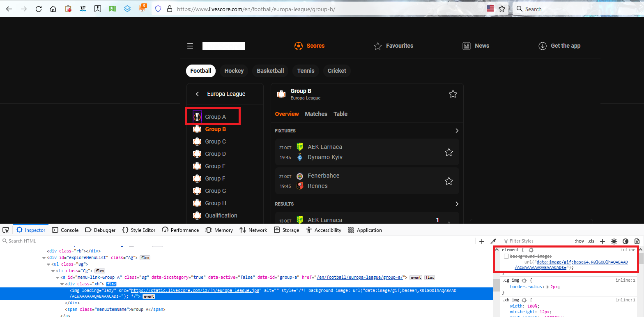Viewport: 644px width, 317px height.
Task: Open the Tennis sport section
Action: 306,71
